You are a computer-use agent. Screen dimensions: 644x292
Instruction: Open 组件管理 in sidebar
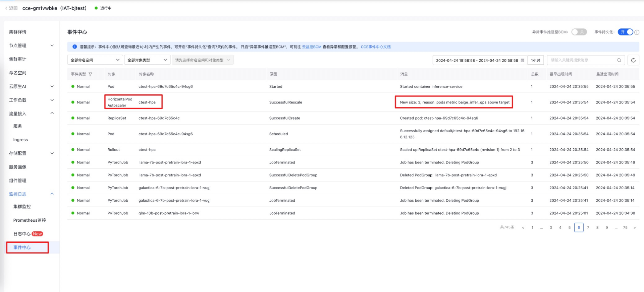18,180
